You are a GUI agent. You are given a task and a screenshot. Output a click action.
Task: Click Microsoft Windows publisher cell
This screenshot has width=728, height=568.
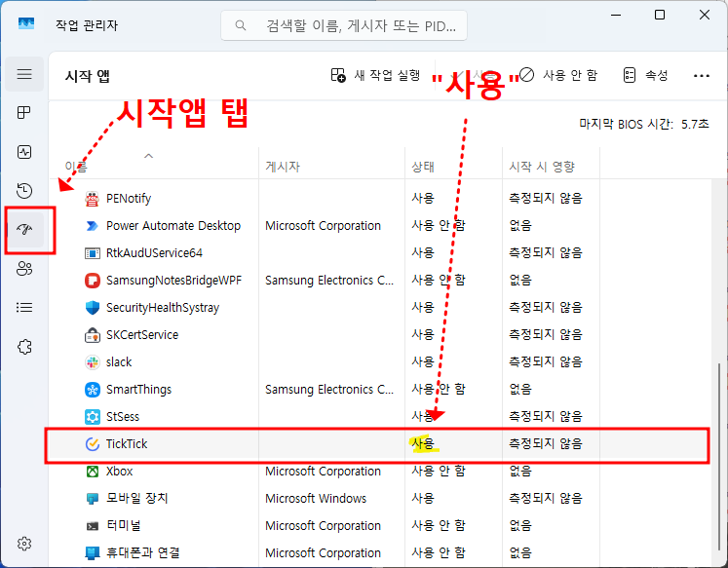(316, 499)
